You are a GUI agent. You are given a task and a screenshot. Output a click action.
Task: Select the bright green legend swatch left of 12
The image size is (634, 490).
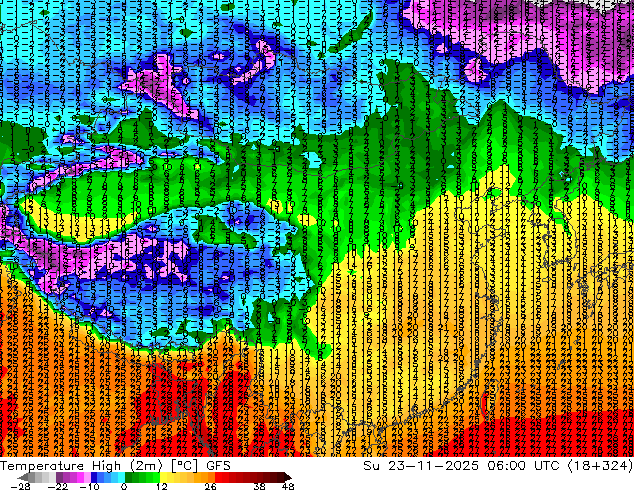point(156,477)
